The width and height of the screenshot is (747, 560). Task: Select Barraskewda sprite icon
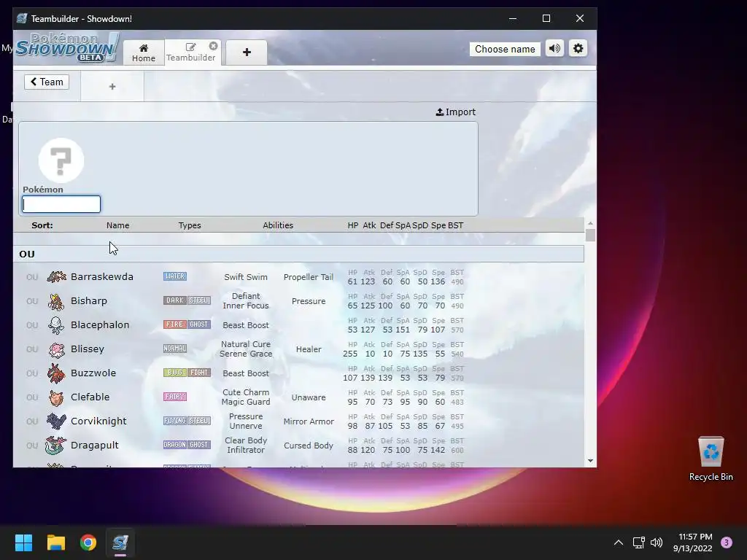[56, 276]
